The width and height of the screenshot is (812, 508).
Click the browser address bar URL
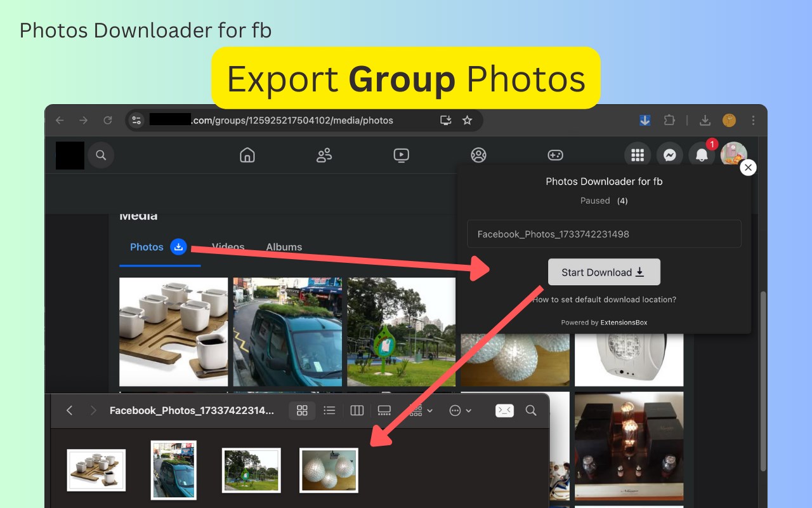point(292,120)
